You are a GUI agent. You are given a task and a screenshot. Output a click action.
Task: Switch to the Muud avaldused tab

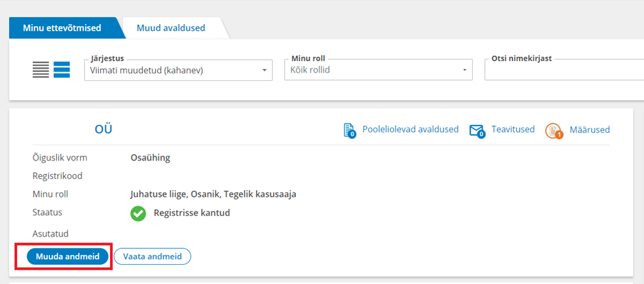tap(171, 28)
